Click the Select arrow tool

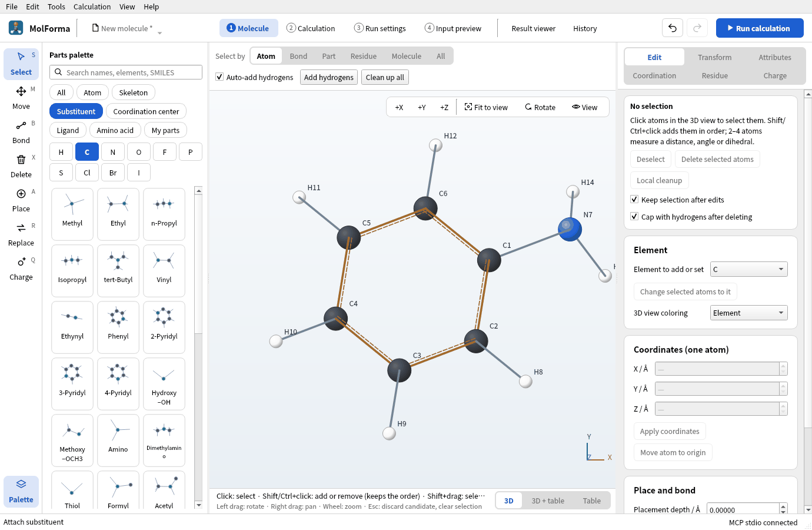click(x=21, y=64)
